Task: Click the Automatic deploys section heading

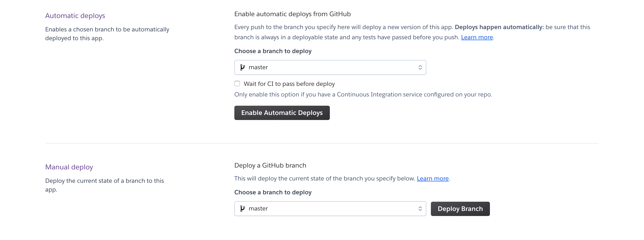Action: coord(75,16)
